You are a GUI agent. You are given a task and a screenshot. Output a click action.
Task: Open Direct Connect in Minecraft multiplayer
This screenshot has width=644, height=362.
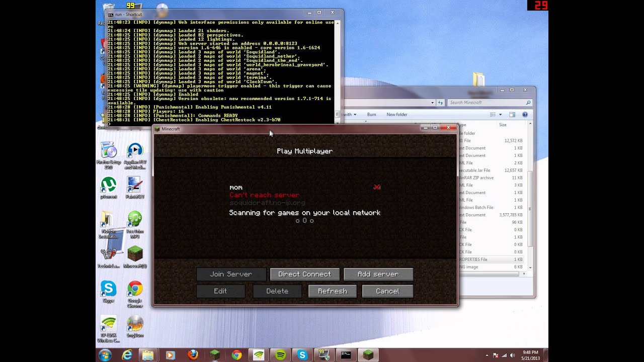coord(304,274)
